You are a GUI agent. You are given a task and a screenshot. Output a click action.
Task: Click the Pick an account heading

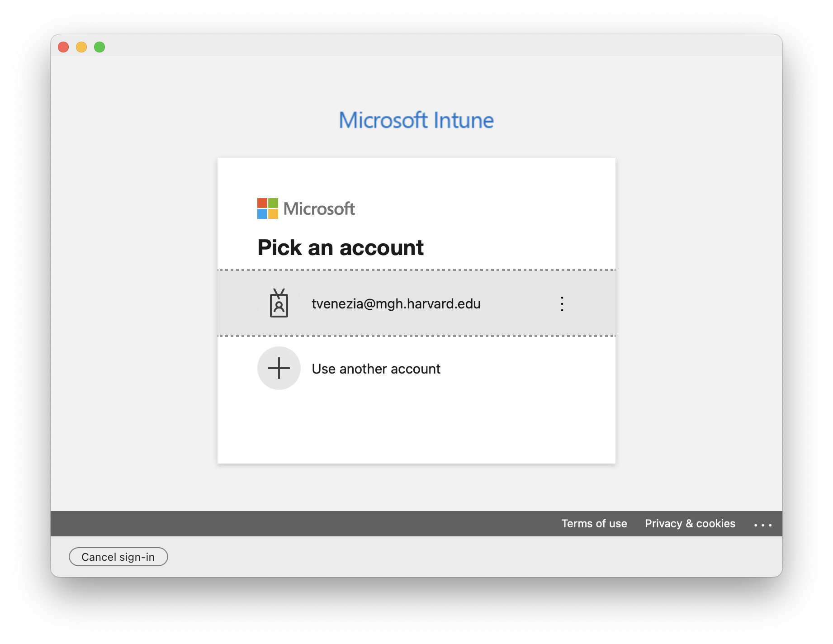(x=341, y=248)
